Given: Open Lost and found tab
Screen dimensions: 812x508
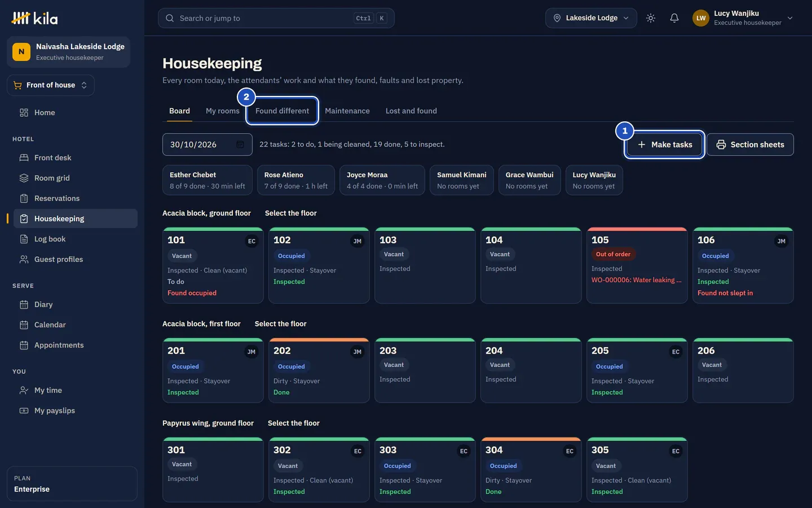Looking at the screenshot, I should (411, 111).
